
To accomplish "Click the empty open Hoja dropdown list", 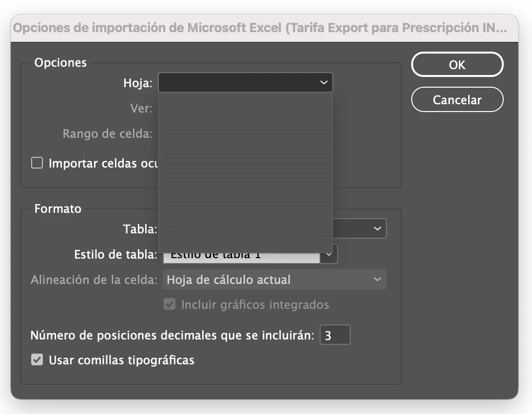I will pyautogui.click(x=246, y=172).
